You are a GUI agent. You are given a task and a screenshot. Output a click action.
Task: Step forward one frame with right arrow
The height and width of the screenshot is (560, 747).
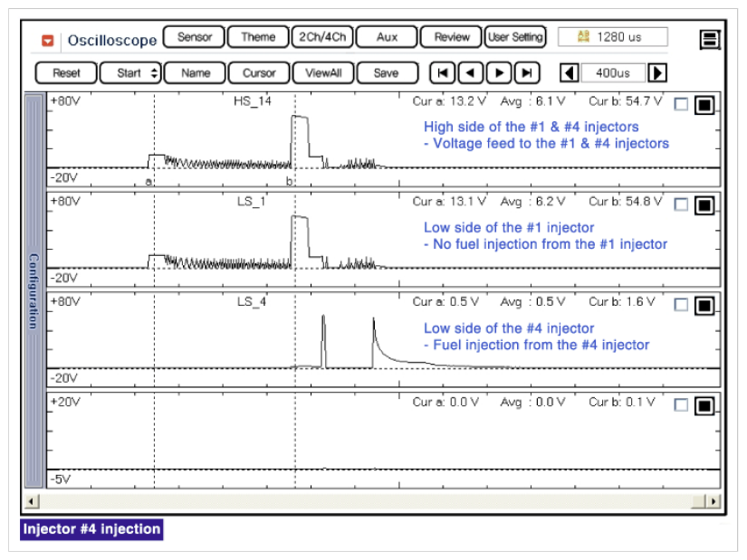[x=498, y=73]
